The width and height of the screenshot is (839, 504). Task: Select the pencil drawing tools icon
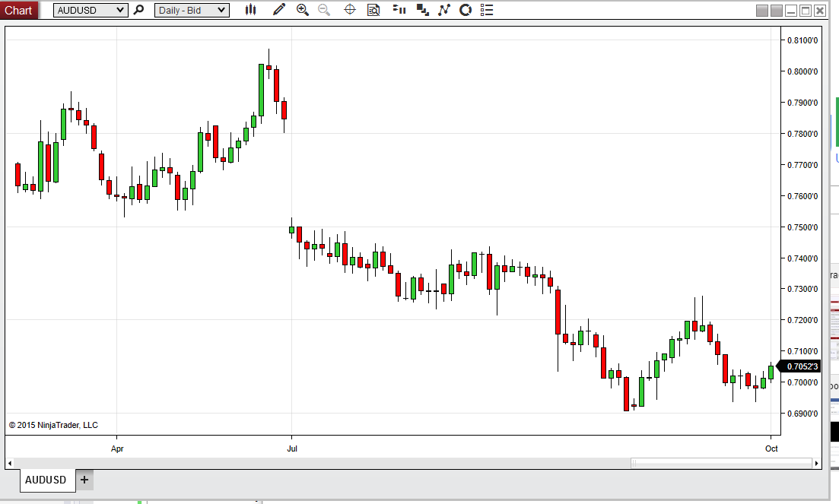278,10
